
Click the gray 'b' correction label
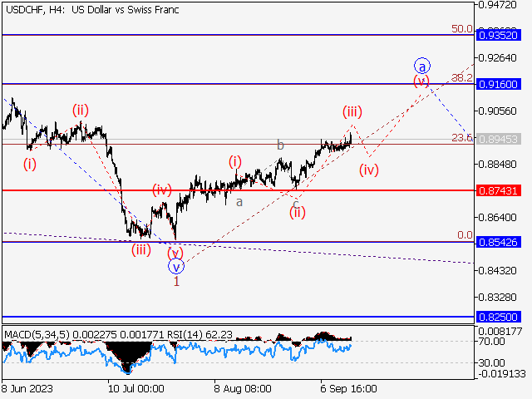click(x=280, y=145)
